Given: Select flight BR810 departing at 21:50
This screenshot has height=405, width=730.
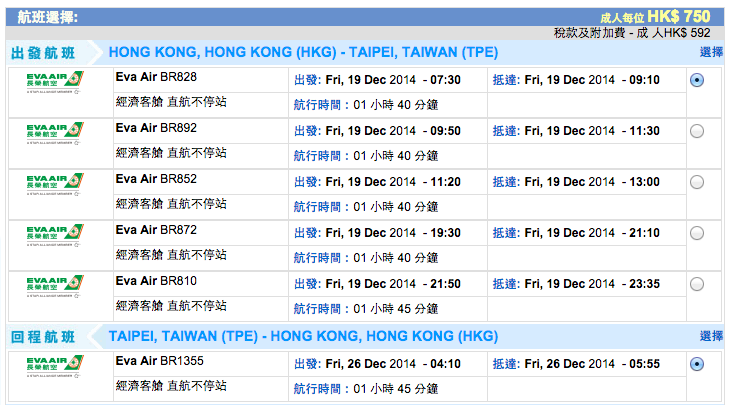Looking at the screenshot, I should click(696, 284).
